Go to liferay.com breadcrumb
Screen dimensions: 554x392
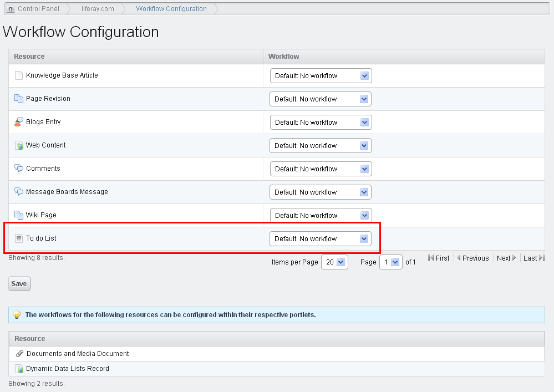coord(98,9)
